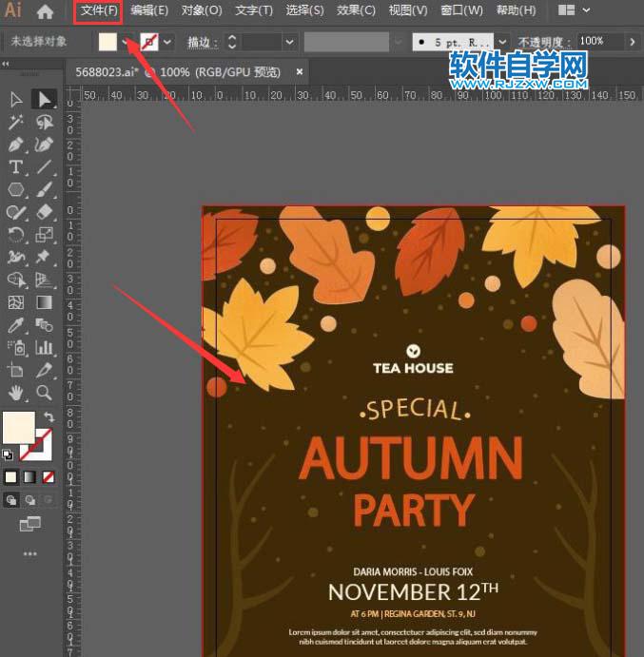Viewport: 644px width, 657px height.
Task: Select the Scale tool
Action: [x=44, y=235]
